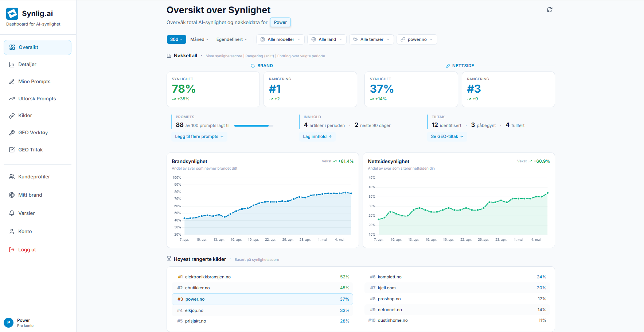This screenshot has width=644, height=332.
Task: Open the GEO Tiltak page
Action: 38,150
